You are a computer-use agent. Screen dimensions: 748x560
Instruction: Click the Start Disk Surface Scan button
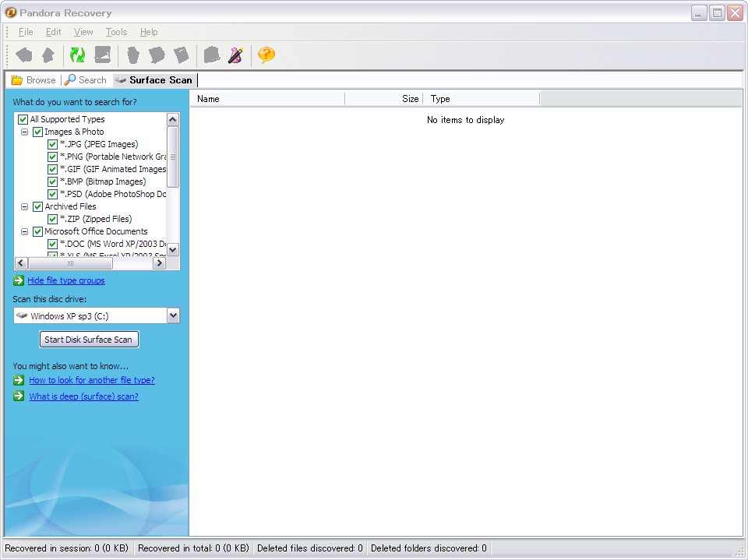tap(89, 340)
